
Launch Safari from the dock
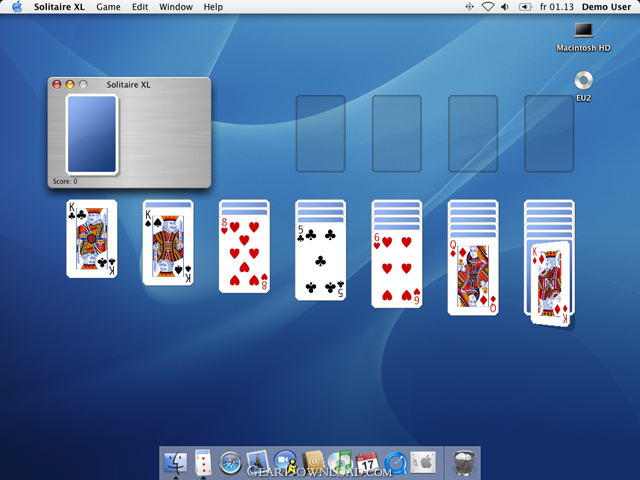(x=230, y=462)
